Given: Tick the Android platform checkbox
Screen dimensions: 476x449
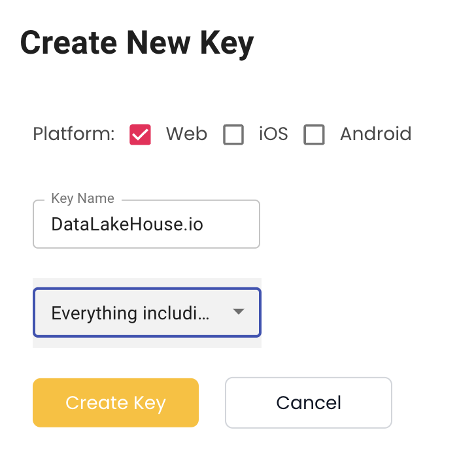Looking at the screenshot, I should [314, 135].
